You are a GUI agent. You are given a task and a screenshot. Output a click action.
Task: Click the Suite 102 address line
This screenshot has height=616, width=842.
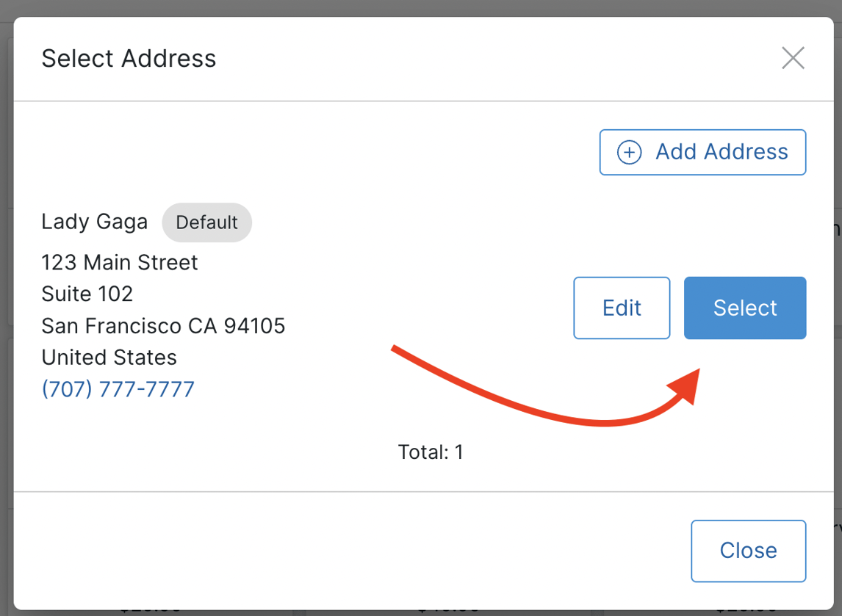point(87,294)
